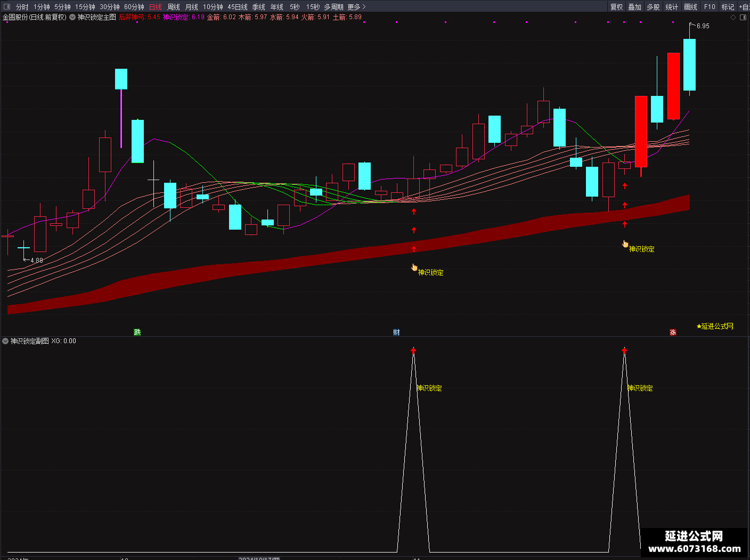
Task: Toggle the side panel icon beside the diamond
Action: [743, 17]
